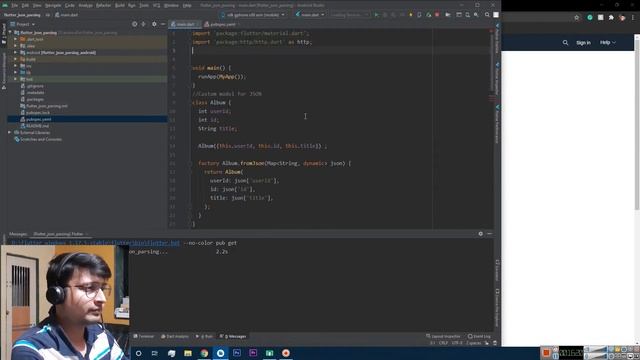Open the Event Log button
640x360 pixels.
479,336
